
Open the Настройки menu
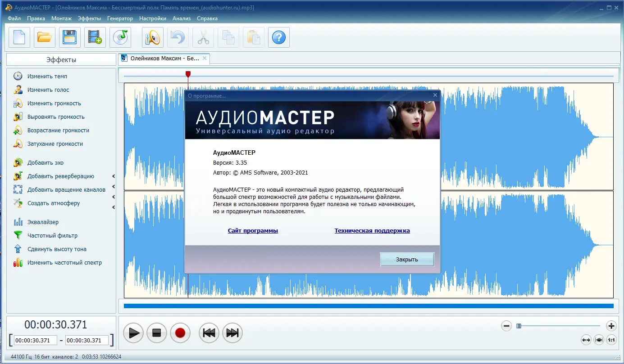coord(153,18)
